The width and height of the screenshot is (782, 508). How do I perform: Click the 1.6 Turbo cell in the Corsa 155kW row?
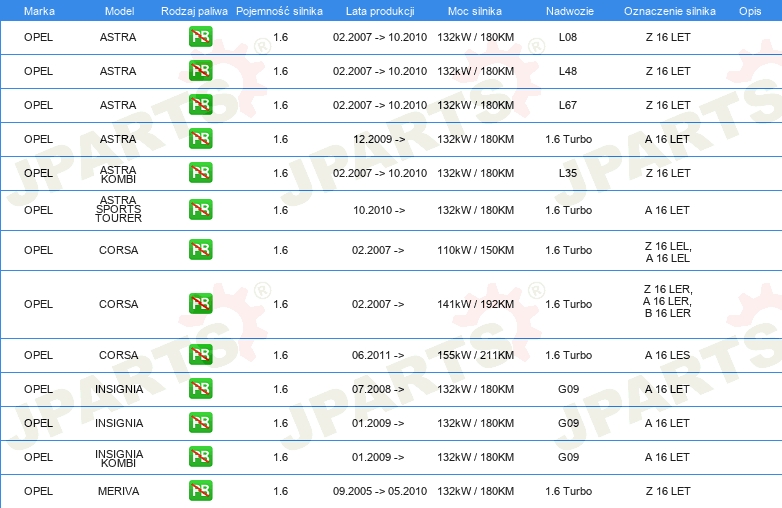coord(569,355)
